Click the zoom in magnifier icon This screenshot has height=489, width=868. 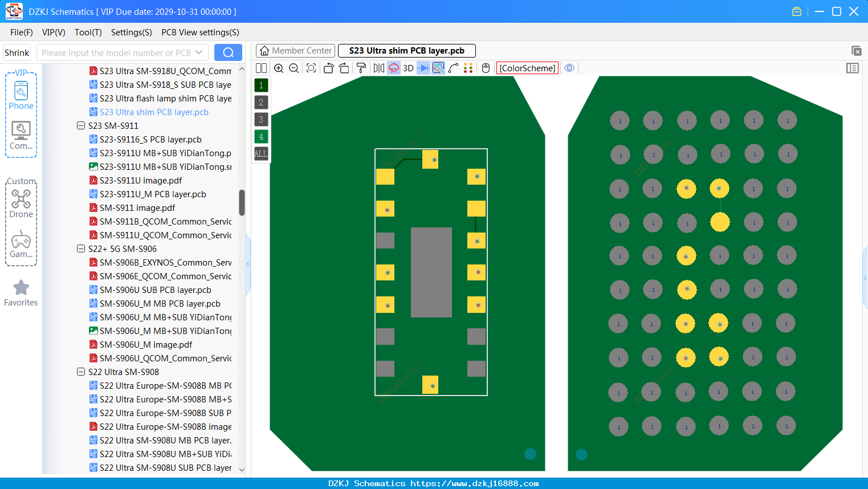point(279,68)
